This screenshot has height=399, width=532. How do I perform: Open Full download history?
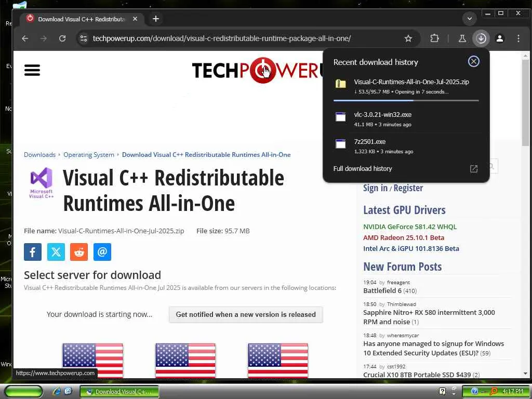click(362, 169)
